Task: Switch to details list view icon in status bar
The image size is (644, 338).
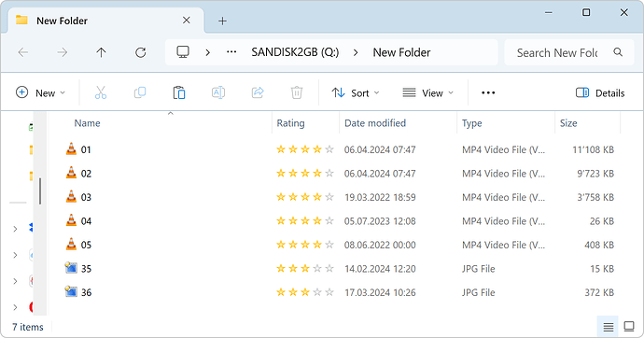Action: (609, 327)
